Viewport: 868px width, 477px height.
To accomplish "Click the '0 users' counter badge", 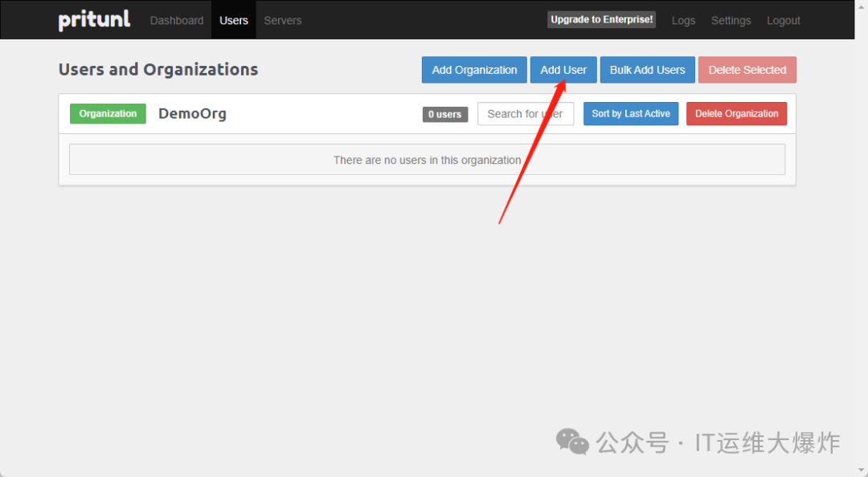I will coord(444,114).
